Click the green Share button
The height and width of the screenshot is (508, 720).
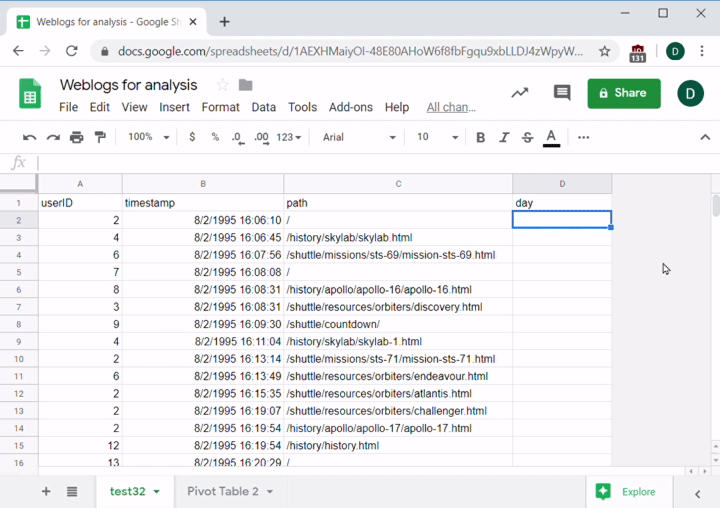(x=624, y=93)
